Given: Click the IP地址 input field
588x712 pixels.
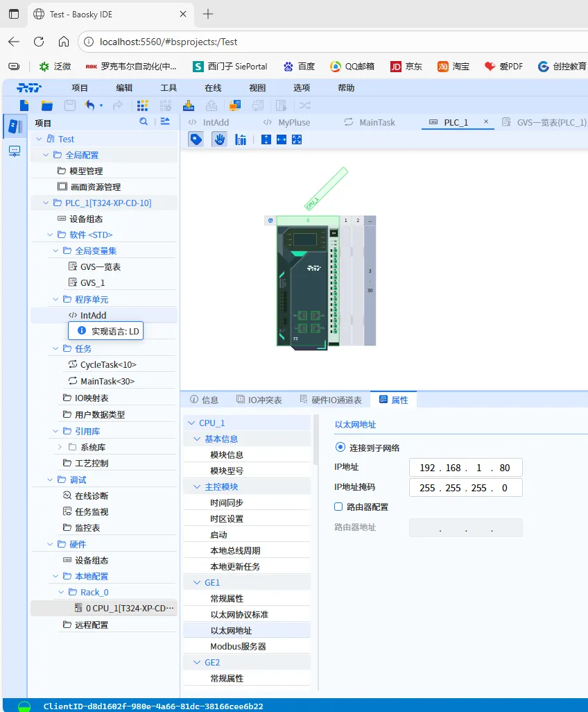Looking at the screenshot, I should pos(465,468).
